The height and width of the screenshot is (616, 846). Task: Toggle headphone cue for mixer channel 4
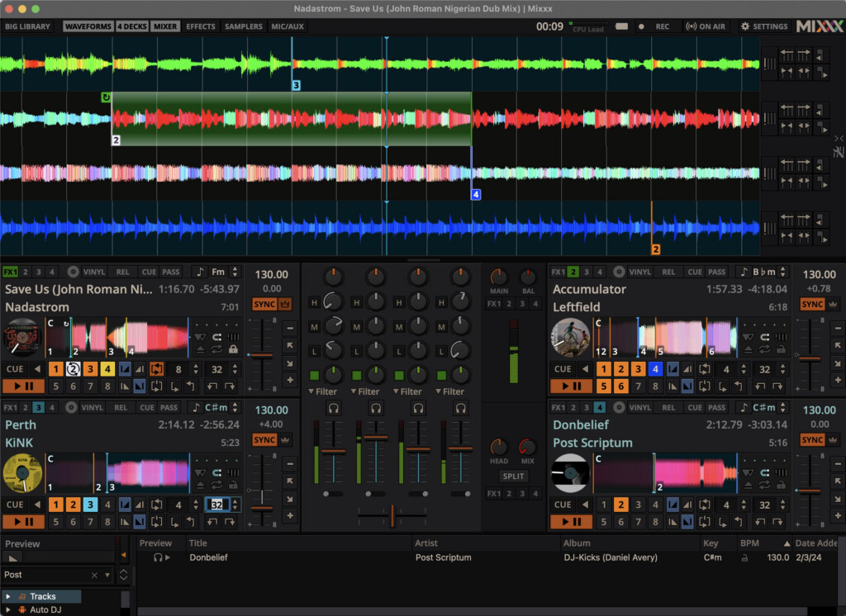(x=460, y=409)
